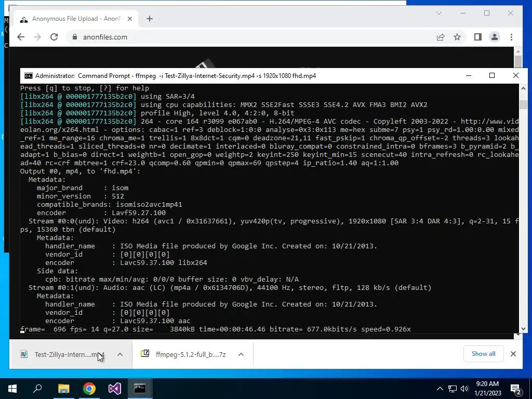The height and width of the screenshot is (399, 532).
Task: Open Chrome tab search chevron
Action: pyautogui.click(x=438, y=13)
